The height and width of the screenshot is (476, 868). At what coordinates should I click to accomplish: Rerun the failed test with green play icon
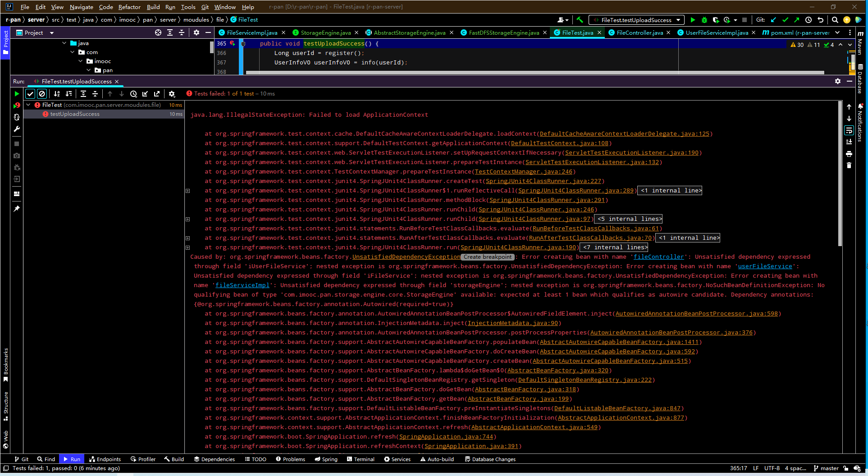tap(17, 94)
